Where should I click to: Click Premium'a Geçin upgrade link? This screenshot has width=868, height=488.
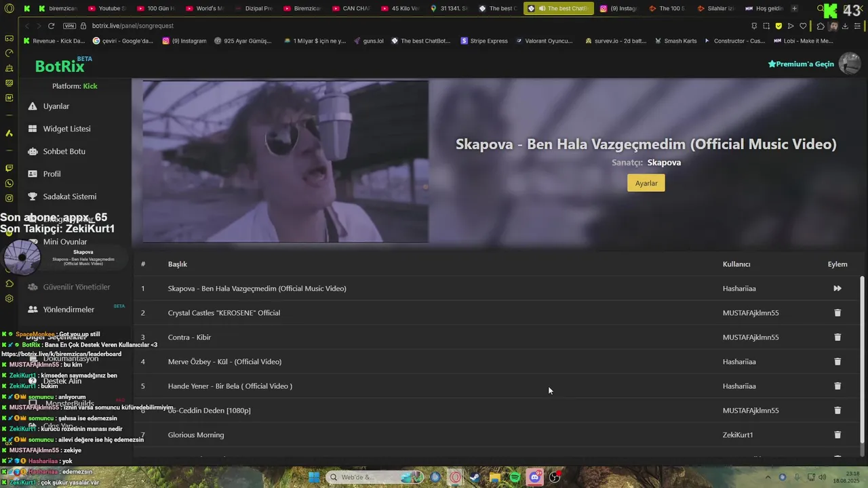point(801,64)
